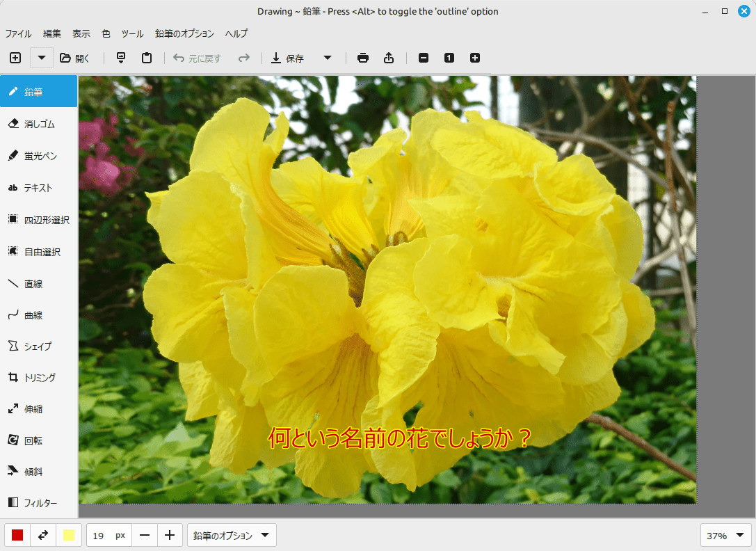This screenshot has width=756, height=551.
Task: Click the pencil size field showing 19
Action: pos(109,535)
